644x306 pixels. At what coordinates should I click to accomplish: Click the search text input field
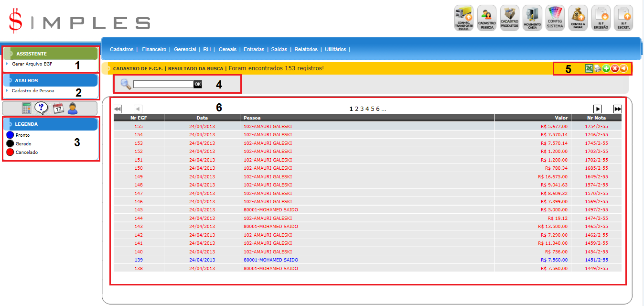click(x=163, y=84)
